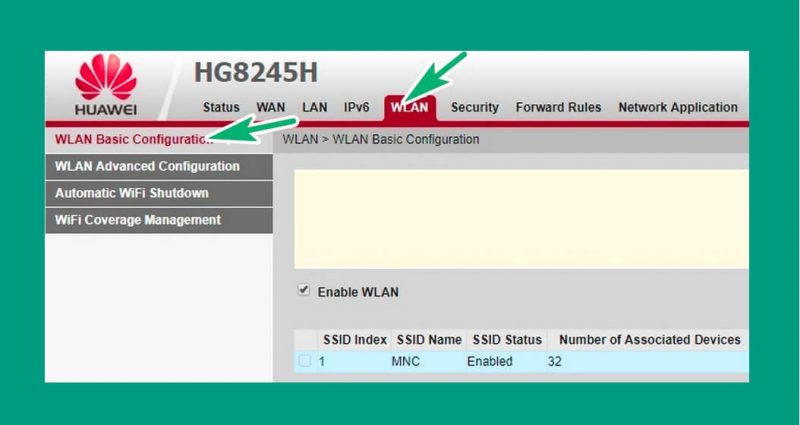Open the Security tab
Screen dimensions: 800x425
tap(474, 108)
